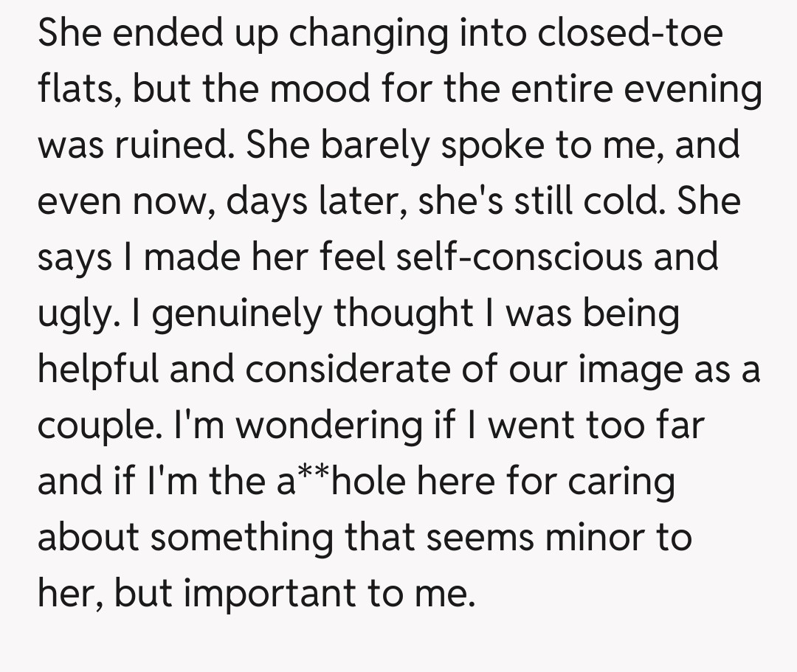Click the word "helpful" starting a line
This screenshot has height=672, width=797.
97,370
